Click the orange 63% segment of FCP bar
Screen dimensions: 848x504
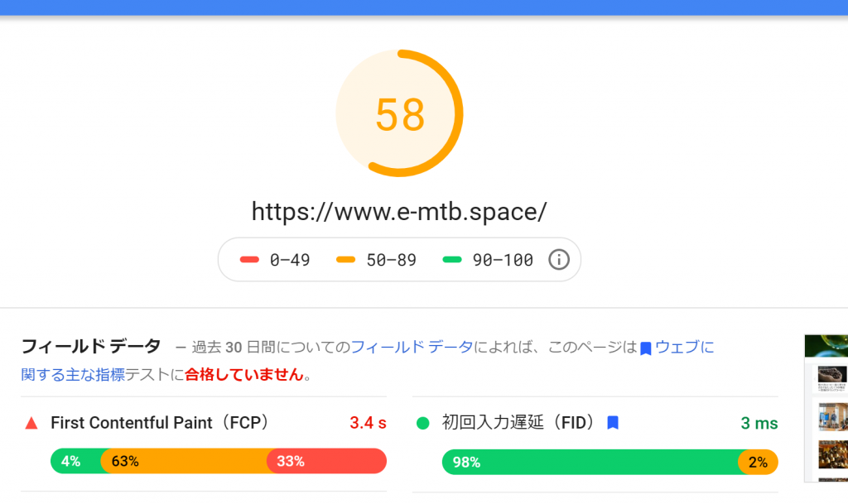[184, 461]
